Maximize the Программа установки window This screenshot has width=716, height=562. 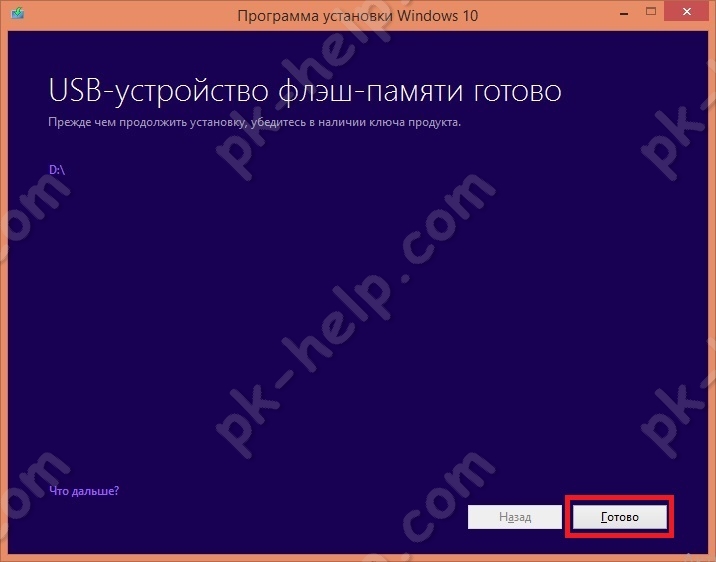[651, 12]
